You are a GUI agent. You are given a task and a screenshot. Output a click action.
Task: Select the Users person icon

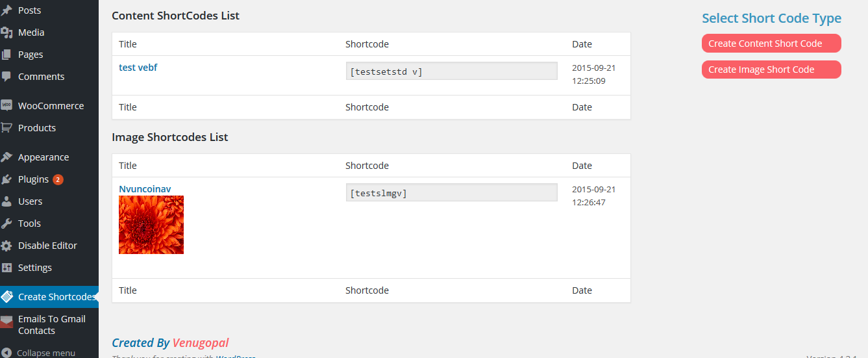[6, 201]
